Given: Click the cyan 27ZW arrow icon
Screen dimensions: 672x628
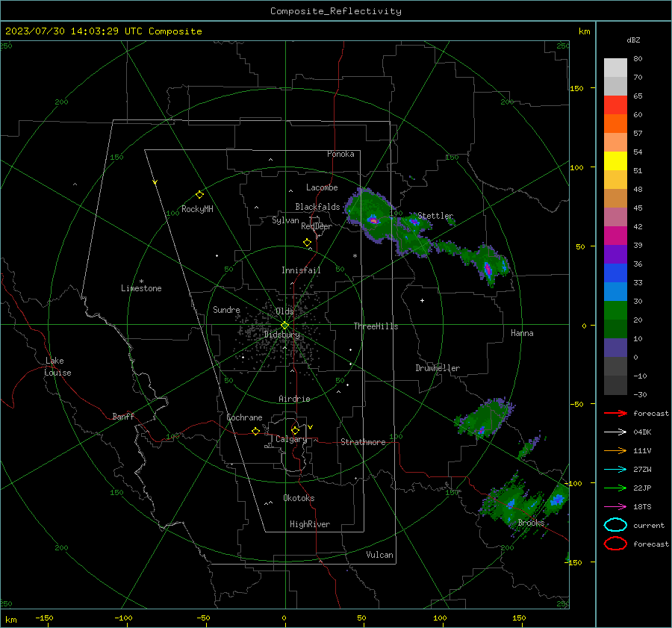Looking at the screenshot, I should pos(615,470).
